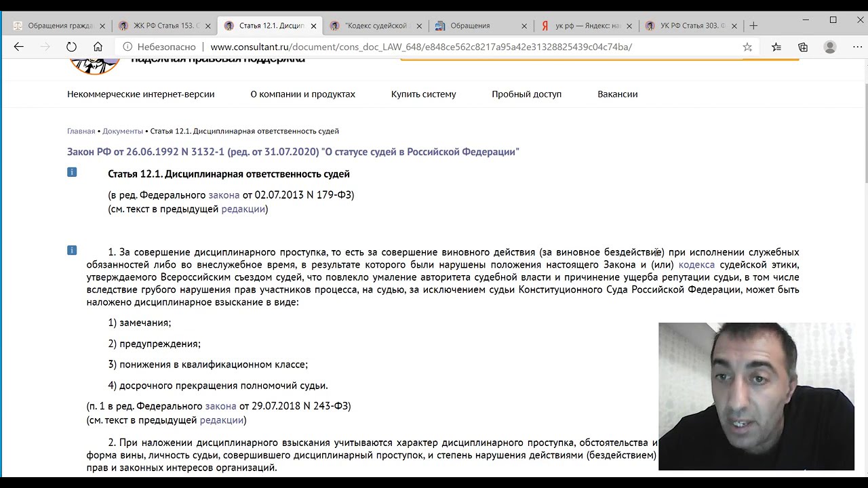Open Некоммерческие интернет-версии menu item
The height and width of the screenshot is (488, 868).
pyautogui.click(x=141, y=94)
